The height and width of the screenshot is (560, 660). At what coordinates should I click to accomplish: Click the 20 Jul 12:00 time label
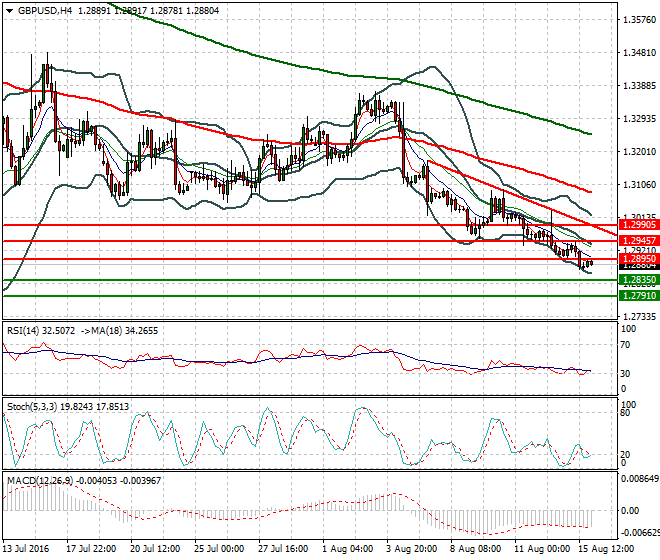pos(155,549)
